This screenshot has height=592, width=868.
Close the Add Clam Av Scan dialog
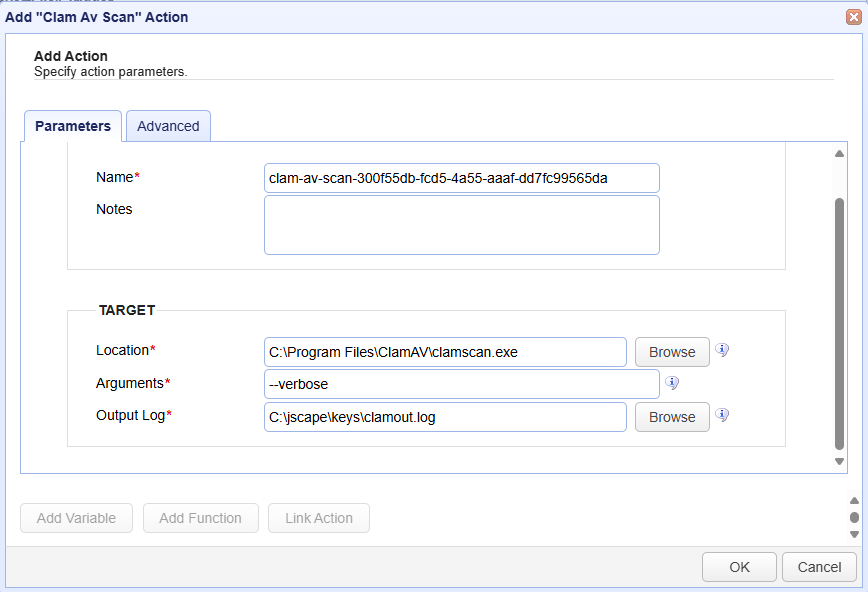(854, 17)
